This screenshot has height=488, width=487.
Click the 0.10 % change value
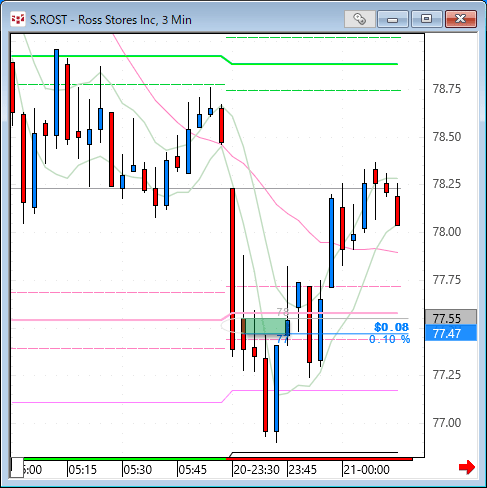(x=389, y=339)
